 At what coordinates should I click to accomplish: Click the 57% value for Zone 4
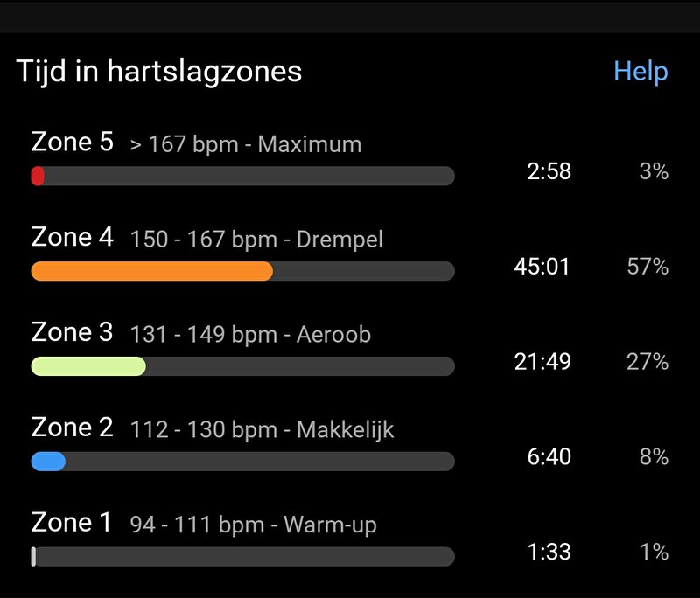647,267
